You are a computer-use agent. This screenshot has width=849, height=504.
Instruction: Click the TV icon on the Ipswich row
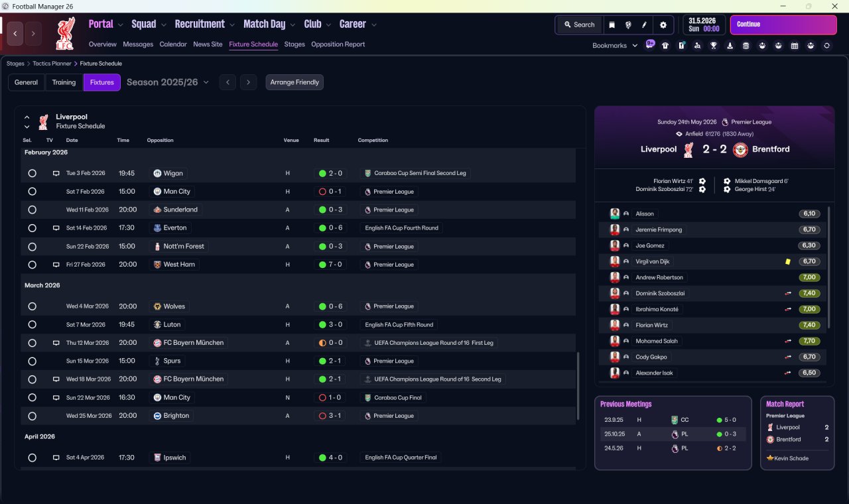[x=56, y=458]
